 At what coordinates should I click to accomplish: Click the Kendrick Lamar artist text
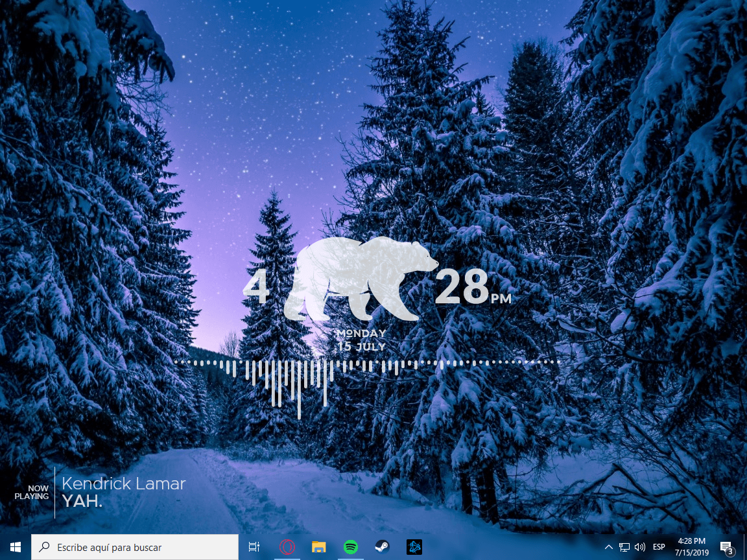[x=123, y=484]
